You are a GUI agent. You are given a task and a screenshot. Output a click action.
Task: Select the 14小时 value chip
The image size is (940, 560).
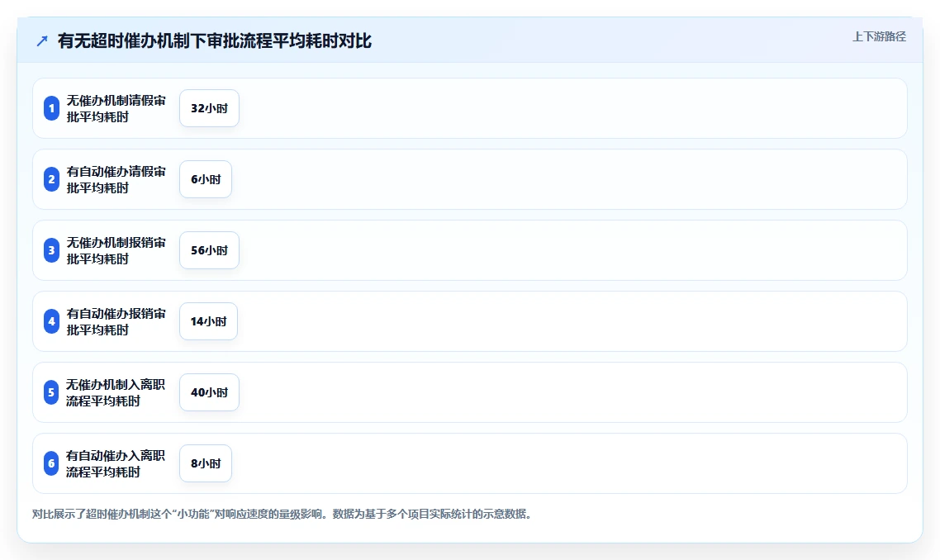[x=209, y=321]
